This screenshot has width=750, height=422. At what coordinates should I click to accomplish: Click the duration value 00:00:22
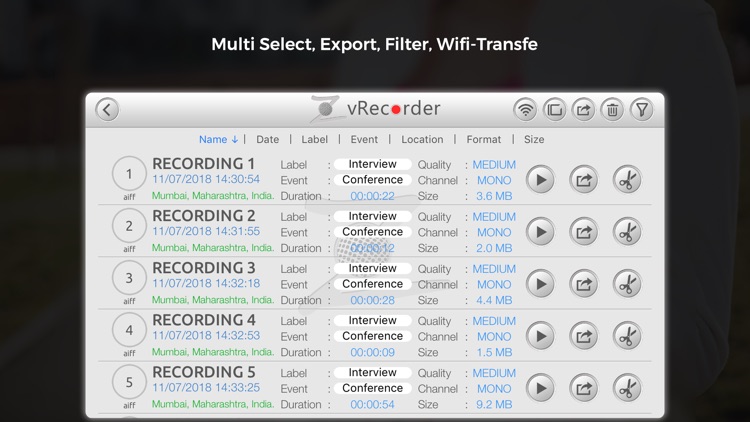373,196
